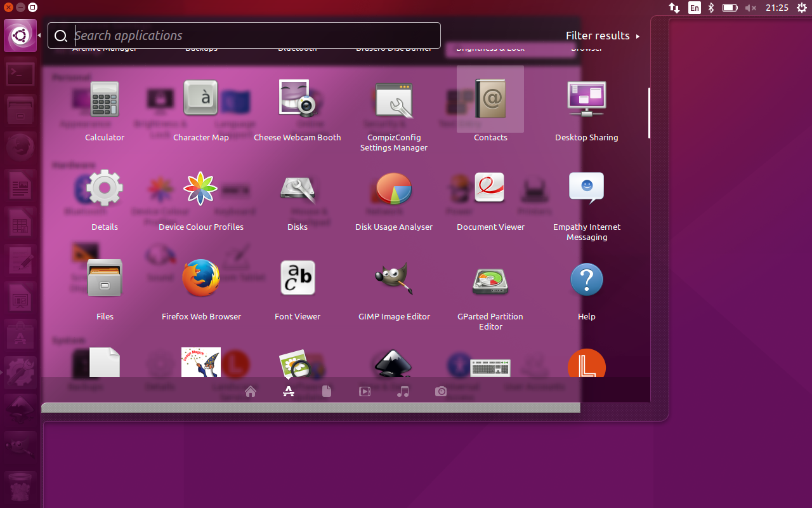
Task: Open the battery indicator menu
Action: pos(730,8)
